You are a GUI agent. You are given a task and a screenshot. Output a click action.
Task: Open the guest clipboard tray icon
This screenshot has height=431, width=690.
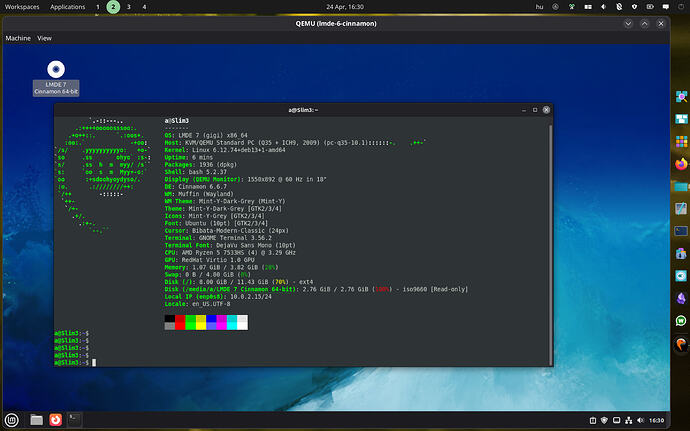coord(593,420)
